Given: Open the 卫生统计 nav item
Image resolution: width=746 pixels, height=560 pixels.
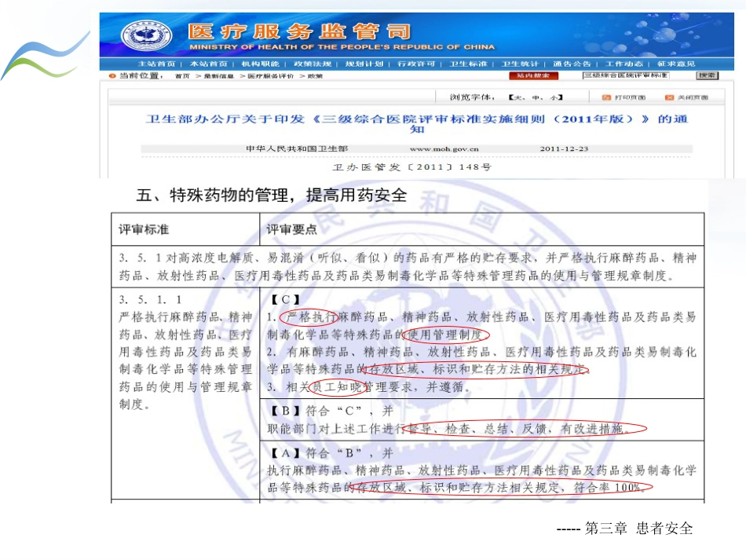Looking at the screenshot, I should click(520, 64).
